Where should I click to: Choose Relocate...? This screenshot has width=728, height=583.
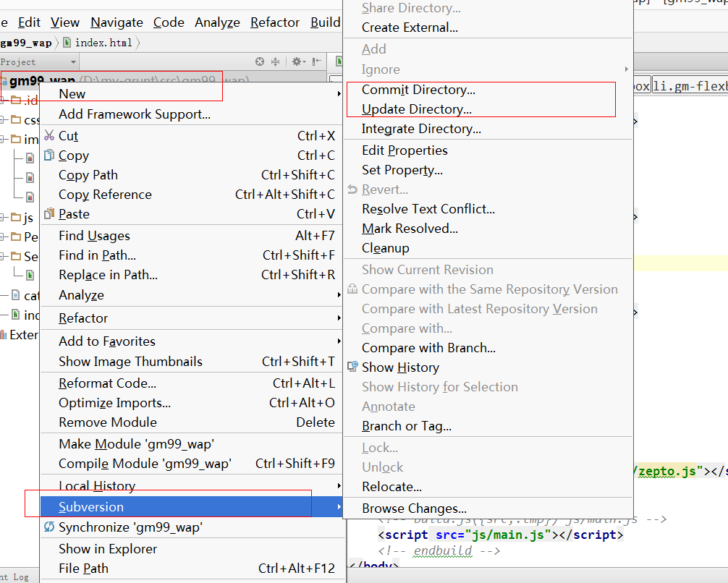tap(488, 487)
